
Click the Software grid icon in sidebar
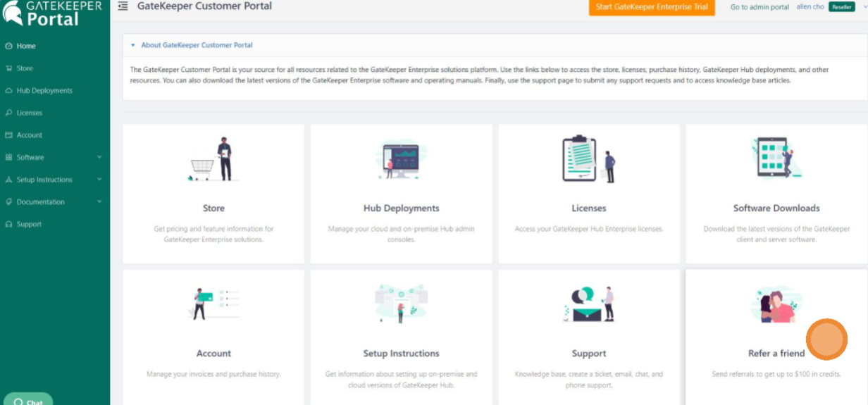[x=9, y=157]
